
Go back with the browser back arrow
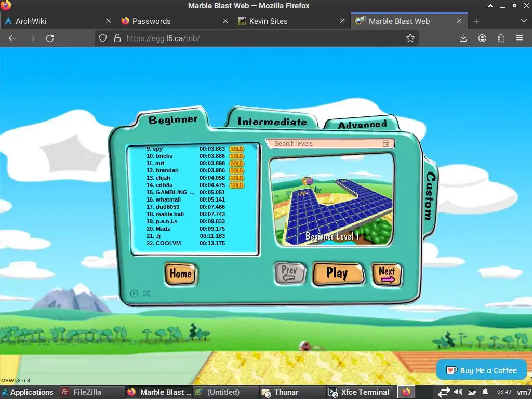(12, 38)
